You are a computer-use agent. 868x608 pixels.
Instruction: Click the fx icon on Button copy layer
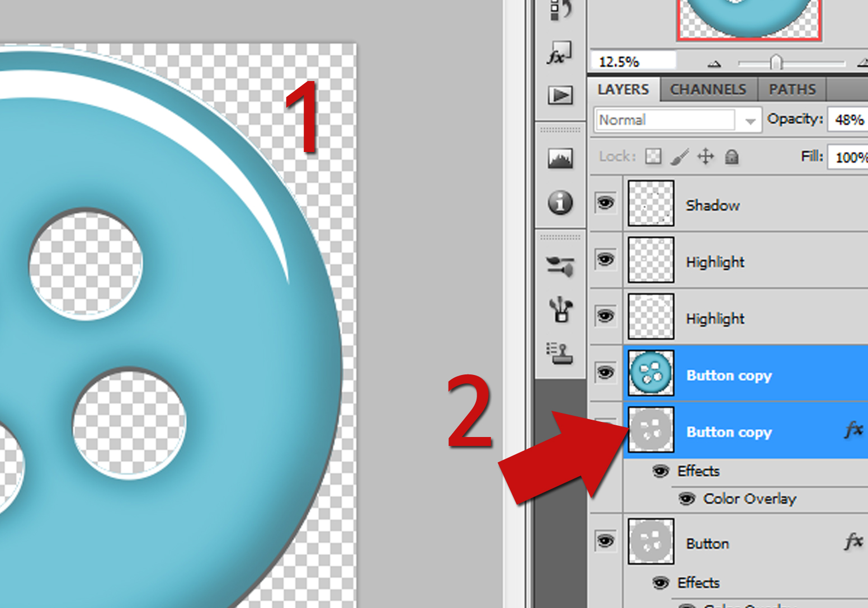[x=853, y=430]
